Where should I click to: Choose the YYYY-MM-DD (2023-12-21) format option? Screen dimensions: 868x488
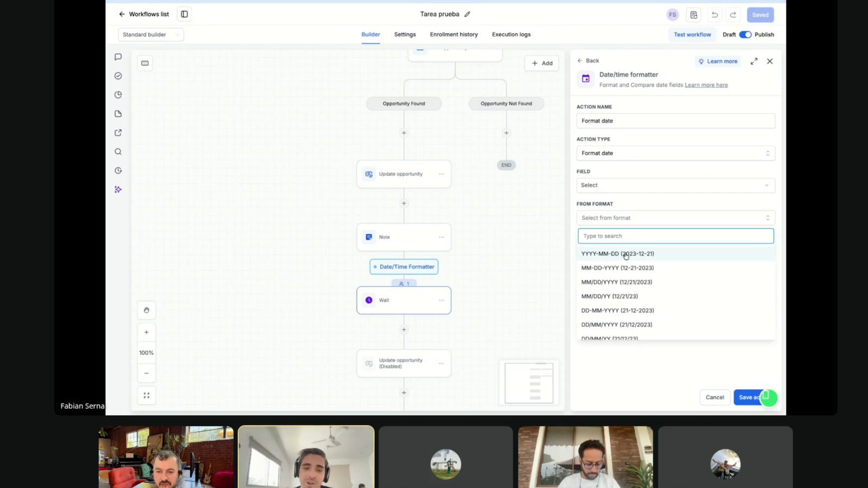(676, 254)
